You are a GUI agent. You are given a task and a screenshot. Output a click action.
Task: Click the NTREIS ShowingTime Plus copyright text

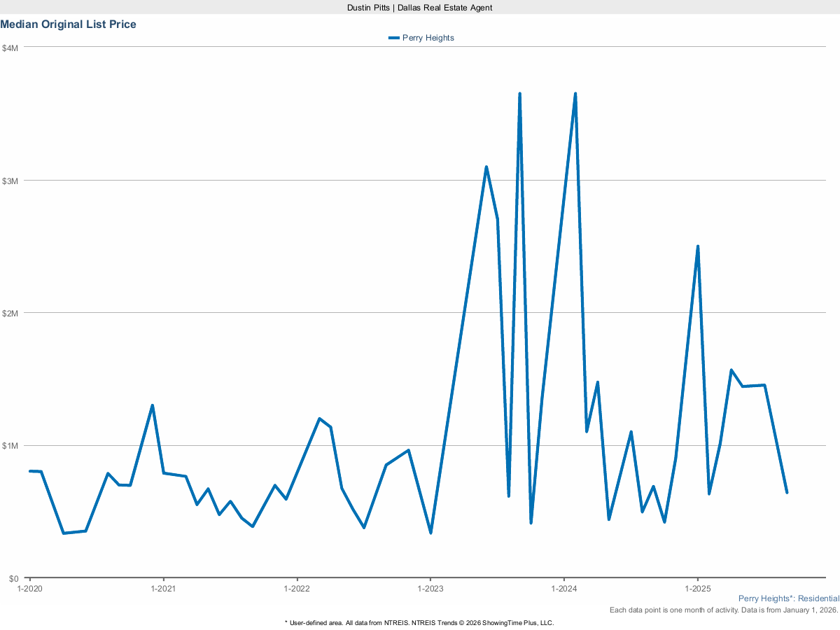(419, 622)
